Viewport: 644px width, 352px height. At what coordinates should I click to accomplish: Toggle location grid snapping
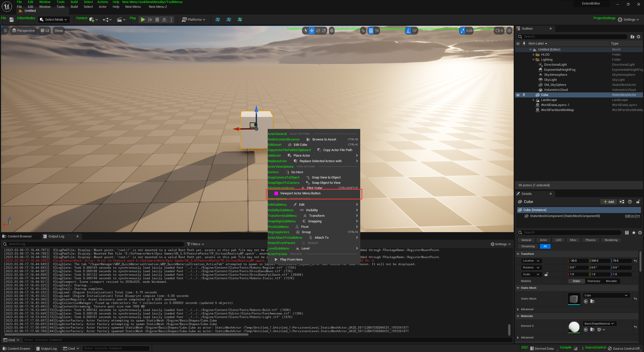tap(371, 31)
